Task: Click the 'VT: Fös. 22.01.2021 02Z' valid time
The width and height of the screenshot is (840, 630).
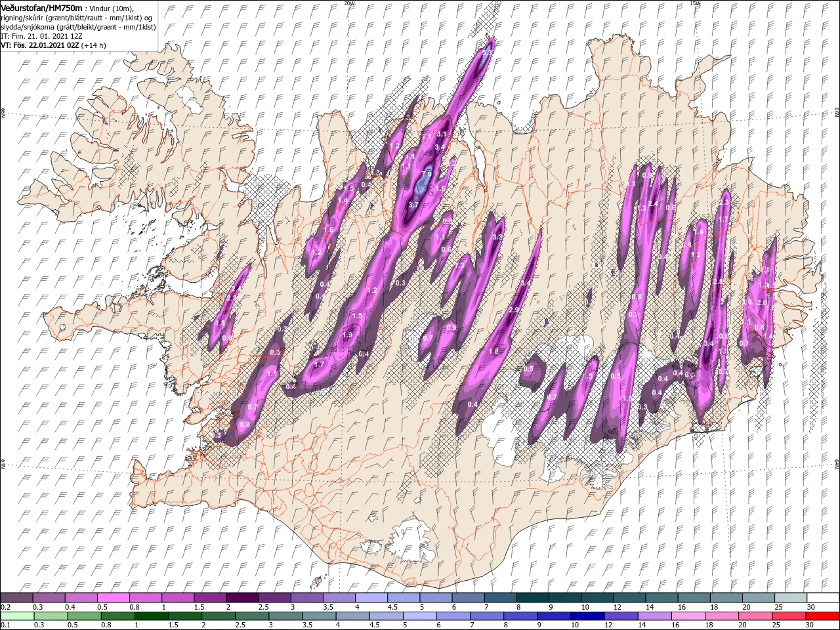Action: (41, 45)
